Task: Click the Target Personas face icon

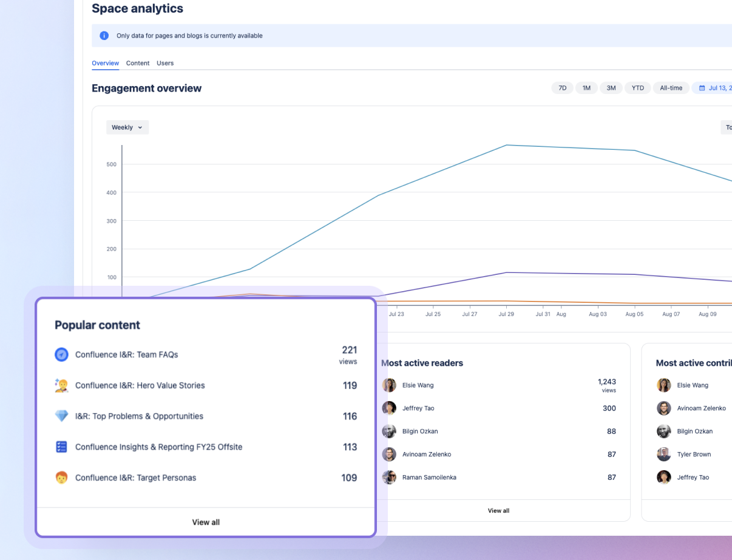Action: [61, 477]
